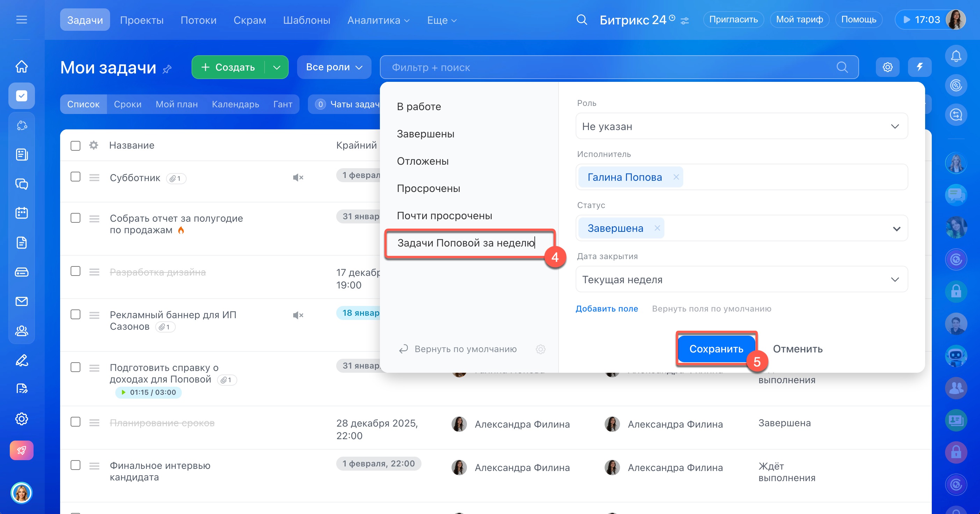Tick the Финальное интервью кандидата checkbox
980x514 pixels.
click(x=76, y=465)
